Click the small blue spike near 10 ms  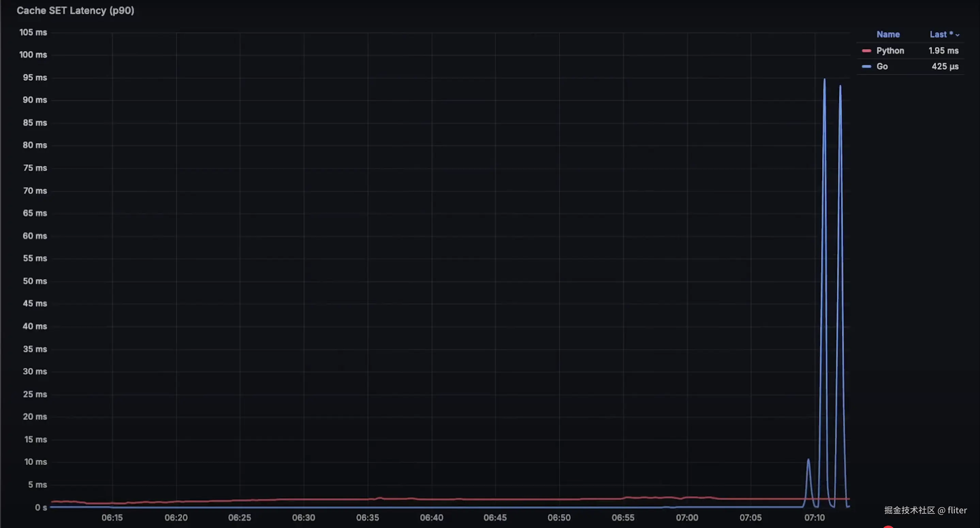(x=808, y=460)
